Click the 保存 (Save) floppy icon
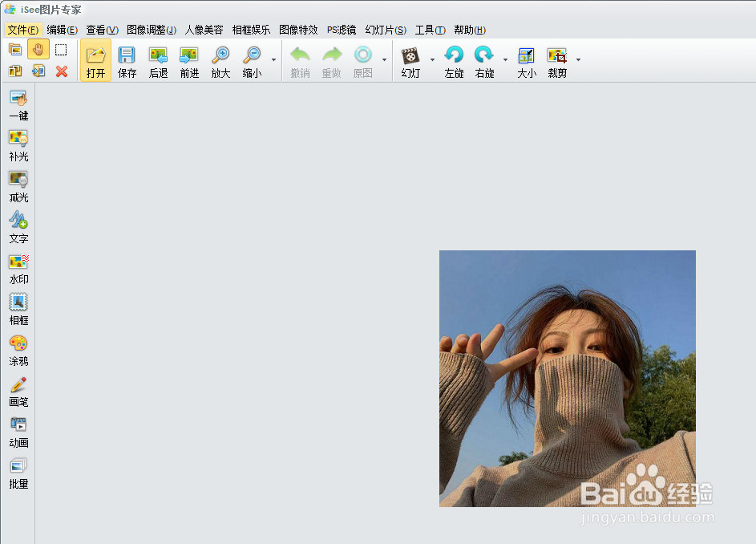 [127, 61]
